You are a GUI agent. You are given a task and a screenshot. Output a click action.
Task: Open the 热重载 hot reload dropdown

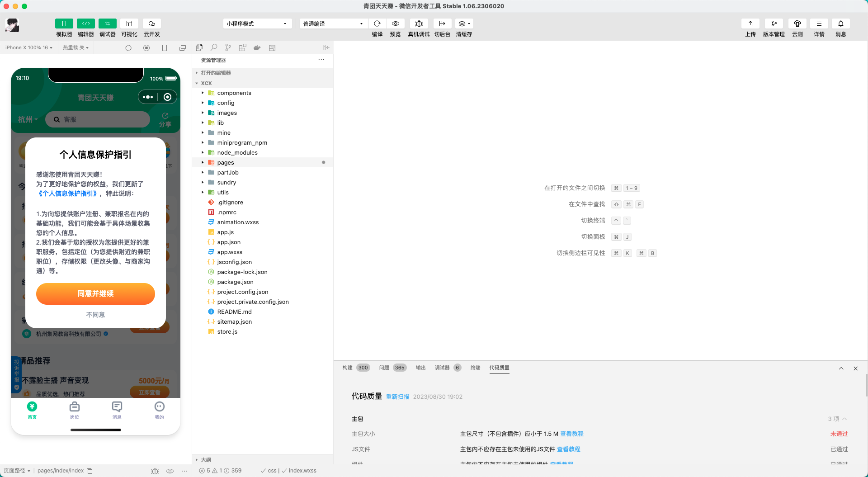click(75, 47)
